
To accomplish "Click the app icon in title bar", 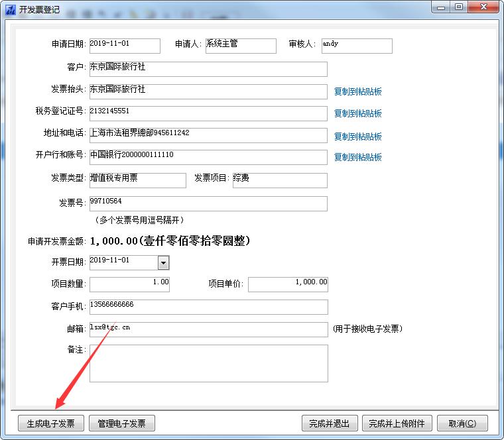I will [10, 9].
